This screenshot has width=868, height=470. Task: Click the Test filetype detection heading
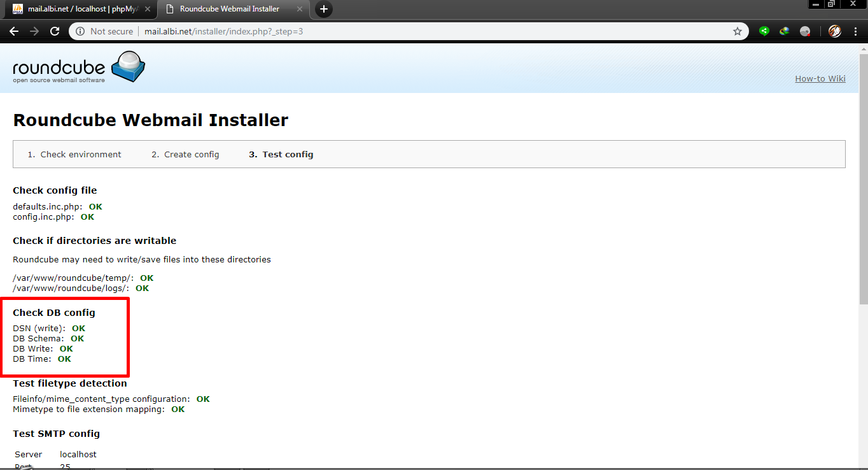(x=70, y=383)
